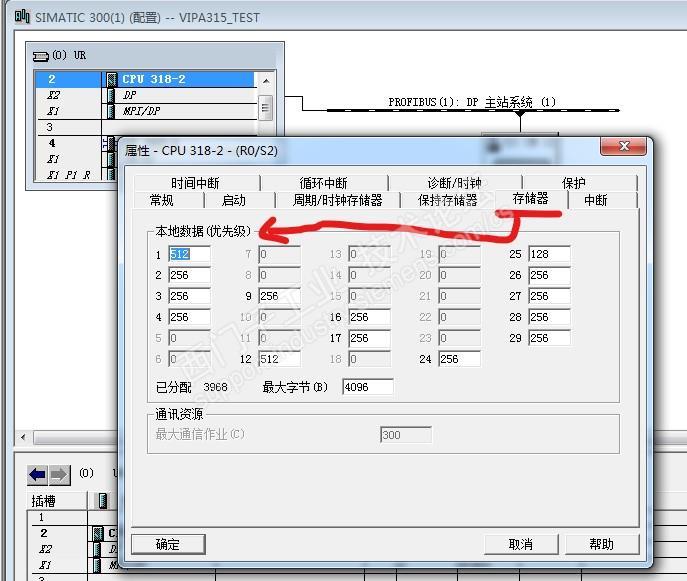The height and width of the screenshot is (581, 687).
Task: Select slot 3 row in UR rack
Action: point(145,127)
